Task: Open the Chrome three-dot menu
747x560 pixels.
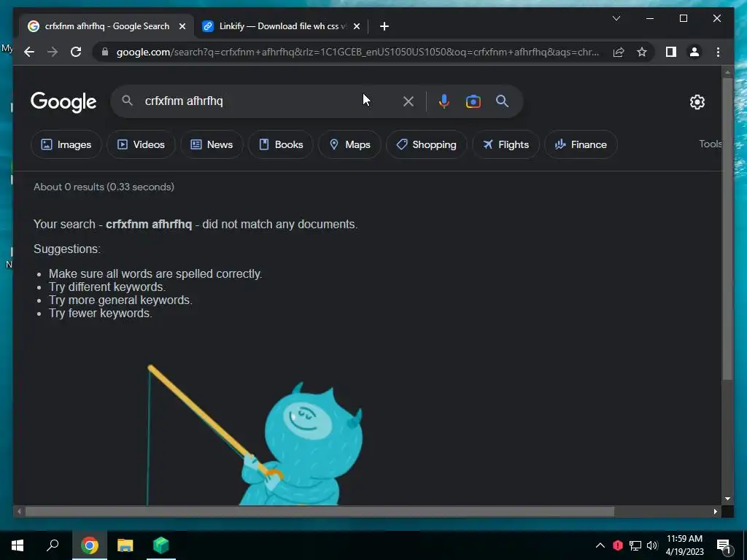Action: pos(718,52)
